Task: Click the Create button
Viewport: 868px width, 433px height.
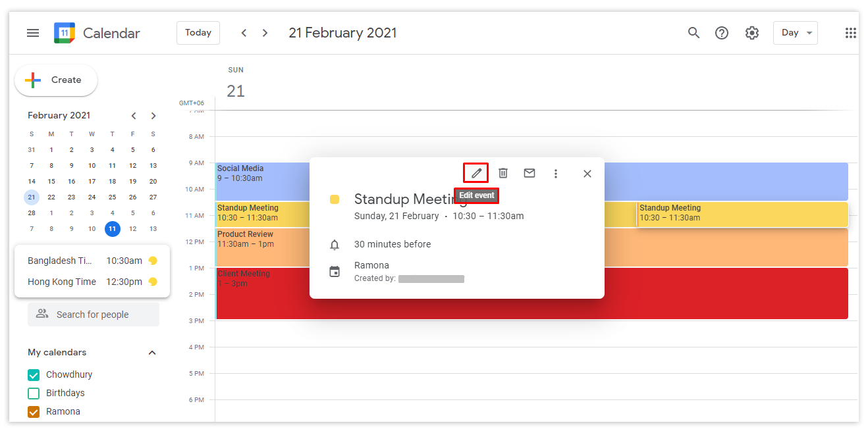Action: coord(56,80)
